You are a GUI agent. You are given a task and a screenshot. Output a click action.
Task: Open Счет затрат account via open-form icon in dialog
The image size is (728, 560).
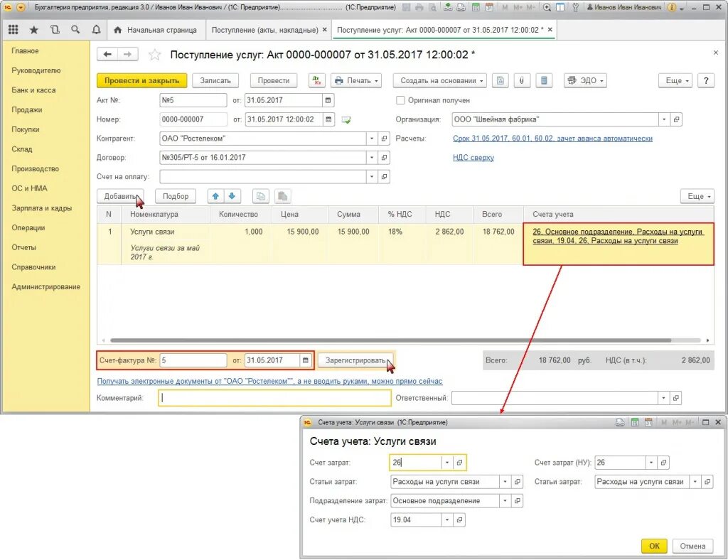460,462
